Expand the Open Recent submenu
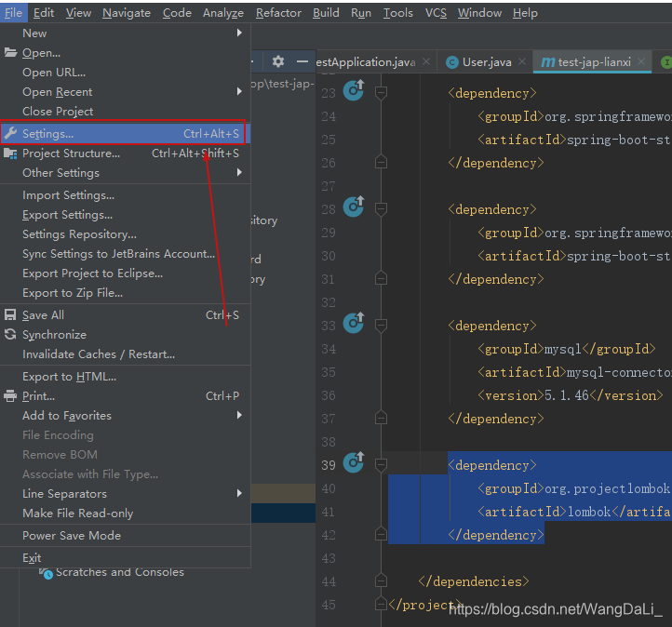Screen dimensions: 672x627 (x=239, y=92)
